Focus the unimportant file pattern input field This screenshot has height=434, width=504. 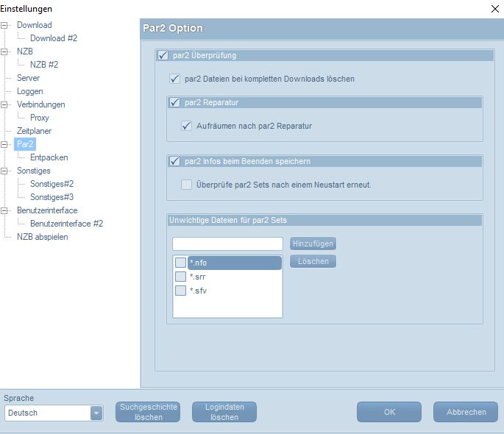tap(227, 243)
